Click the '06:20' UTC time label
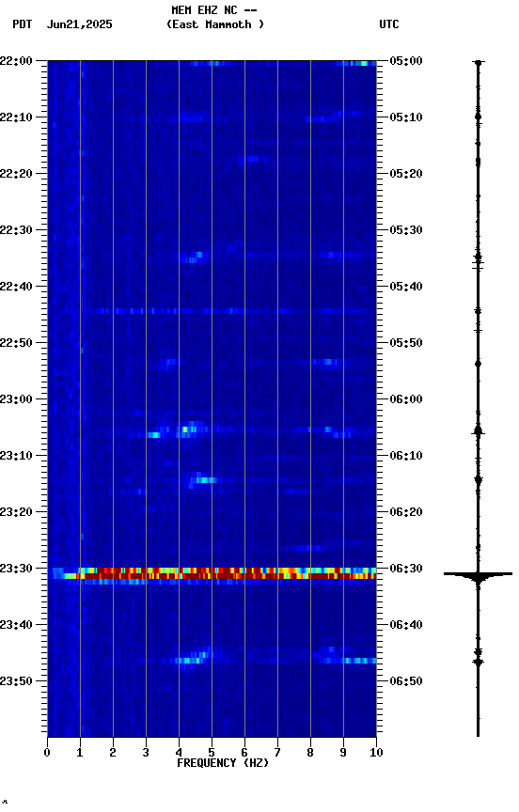 [x=406, y=513]
